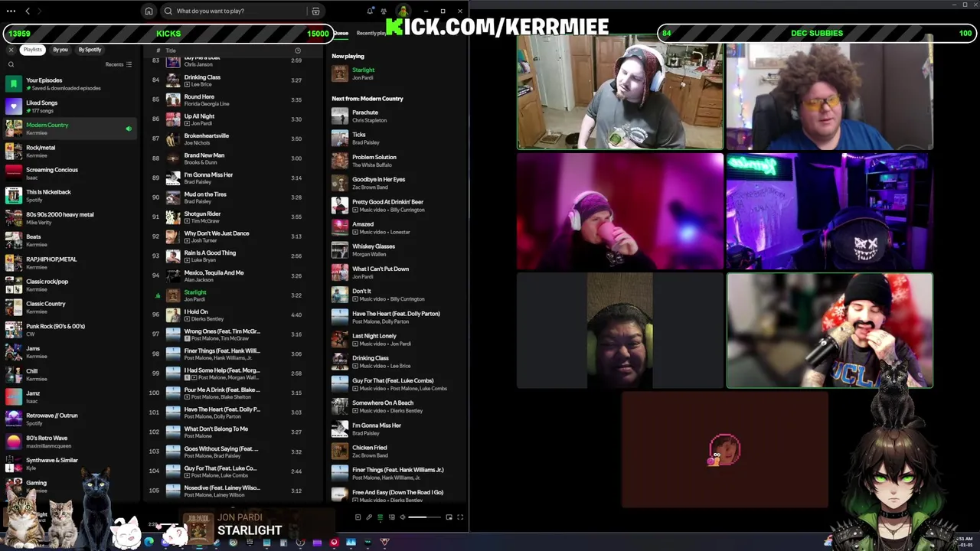
Task: Open Friend Activity icon beside the bell
Action: [384, 11]
